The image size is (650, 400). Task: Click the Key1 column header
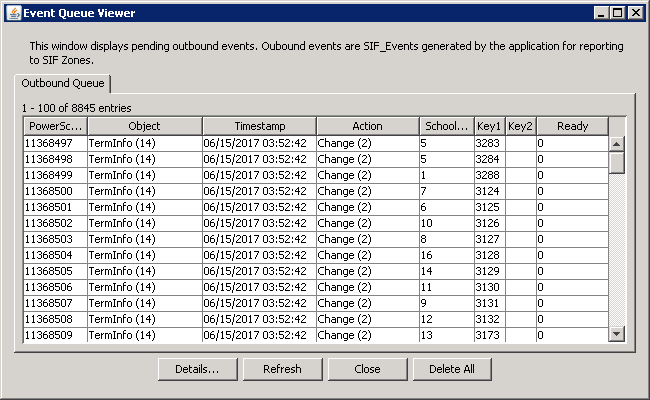coord(489,126)
